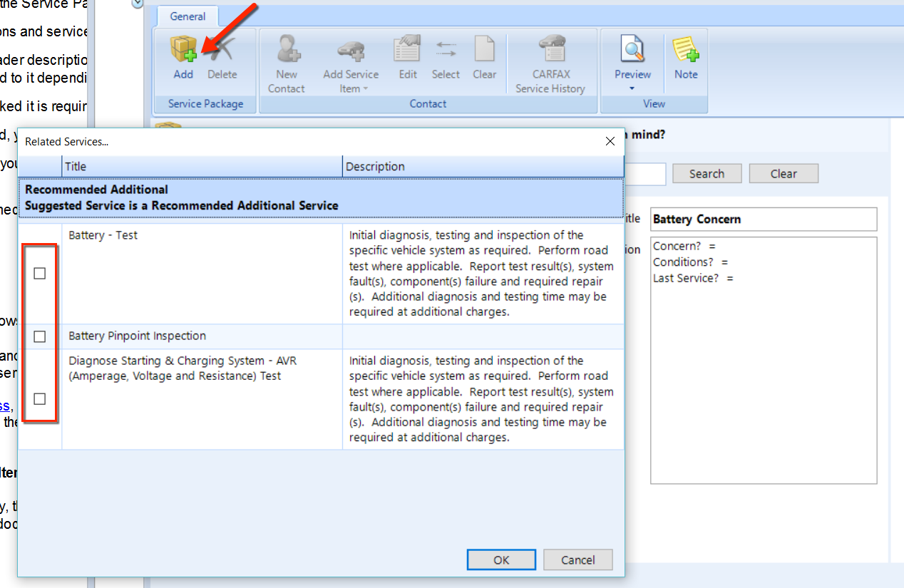
Task: Tick the Battery Pinpoint Inspection checkbox
Action: pos(40,336)
